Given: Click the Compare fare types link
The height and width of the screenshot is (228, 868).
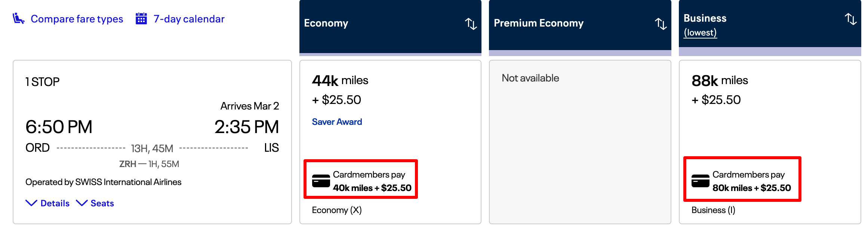Looking at the screenshot, I should pyautogui.click(x=77, y=19).
